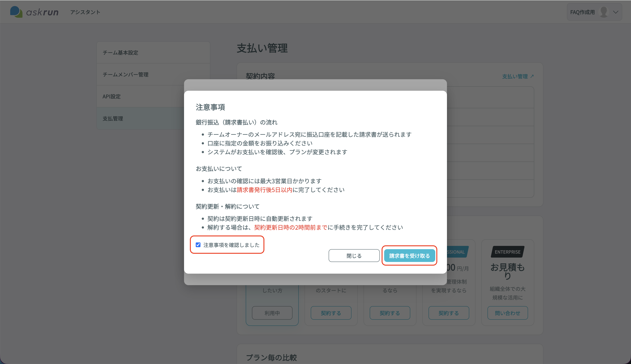Click the 契約更新・解約について heading
The height and width of the screenshot is (364, 631).
[x=227, y=206]
